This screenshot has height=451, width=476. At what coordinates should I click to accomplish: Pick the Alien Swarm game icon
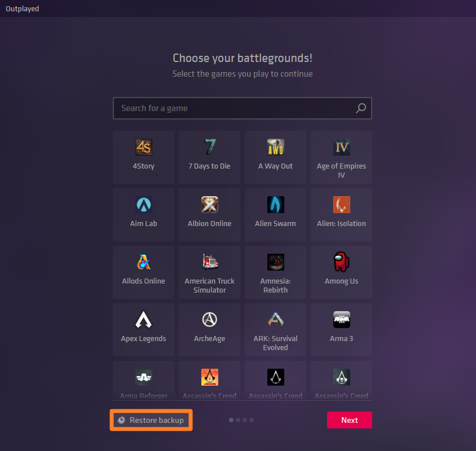coord(276,205)
